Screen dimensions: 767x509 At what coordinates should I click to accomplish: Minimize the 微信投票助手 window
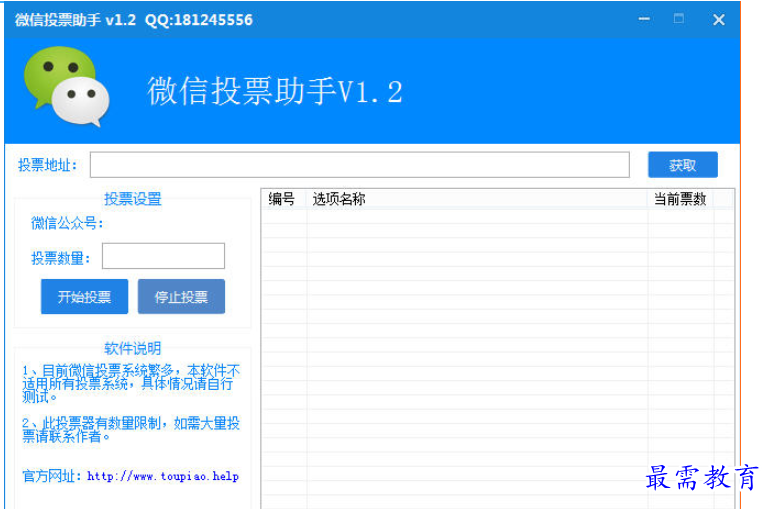tap(644, 20)
